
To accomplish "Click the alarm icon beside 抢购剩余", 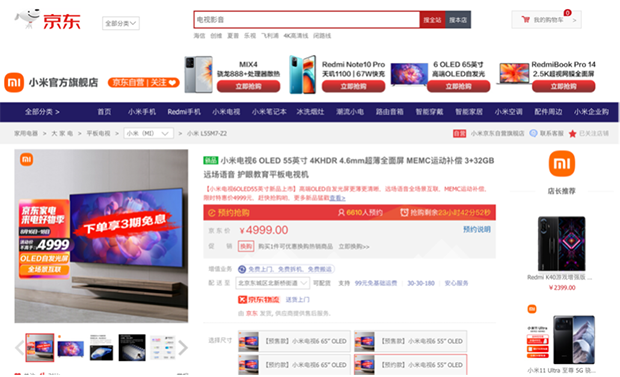I will click(404, 213).
